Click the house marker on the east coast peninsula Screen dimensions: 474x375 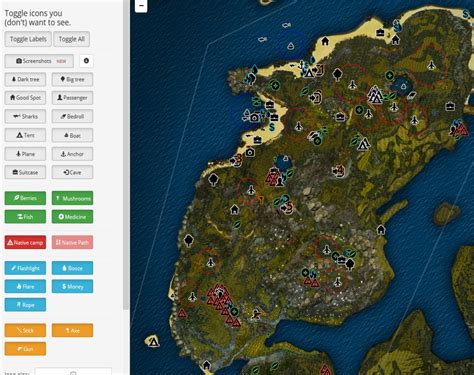(381, 229)
